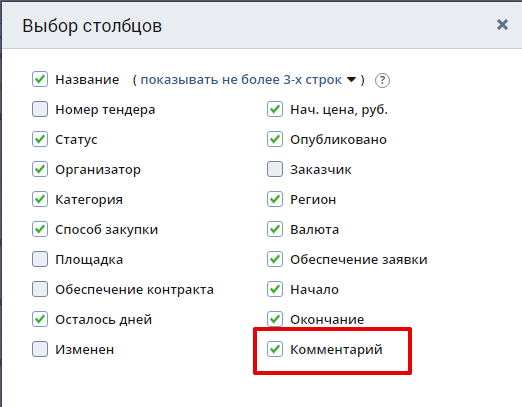The image size is (522, 407).
Task: Enable the Изменен column checkbox
Action: click(40, 349)
